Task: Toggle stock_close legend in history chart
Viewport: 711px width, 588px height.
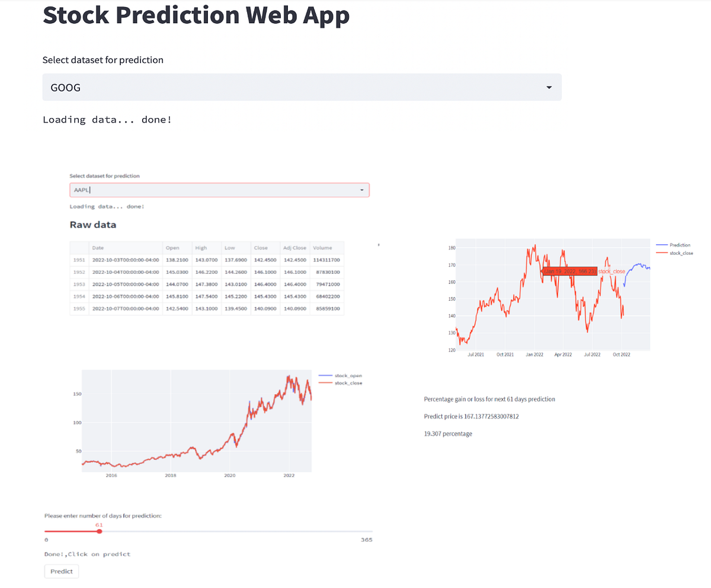Action: pos(348,383)
